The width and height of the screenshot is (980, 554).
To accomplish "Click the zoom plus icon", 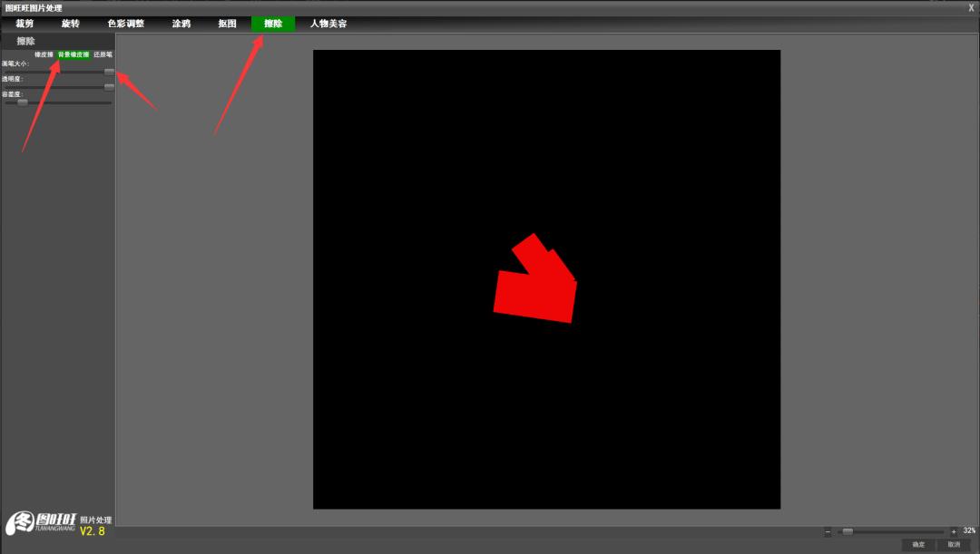I will click(954, 532).
